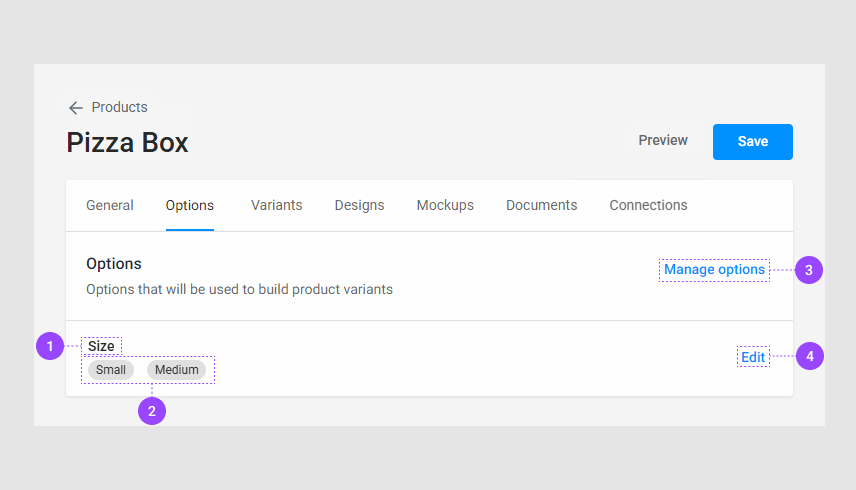This screenshot has height=490, width=856.
Task: Click the Manage options link
Action: point(714,270)
